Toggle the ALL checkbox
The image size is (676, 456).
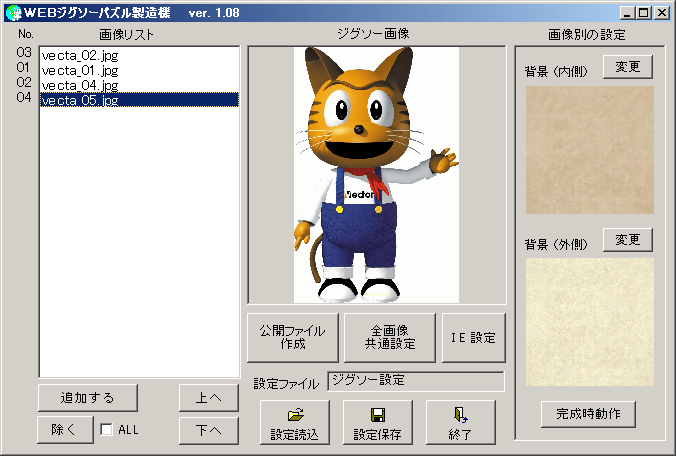[106, 430]
